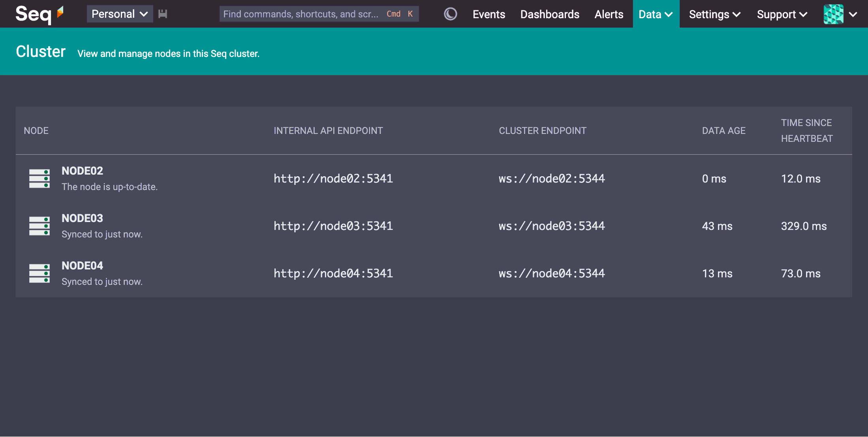Click the 329.0 ms heartbeat value
Image resolution: width=868 pixels, height=437 pixels.
(x=804, y=226)
